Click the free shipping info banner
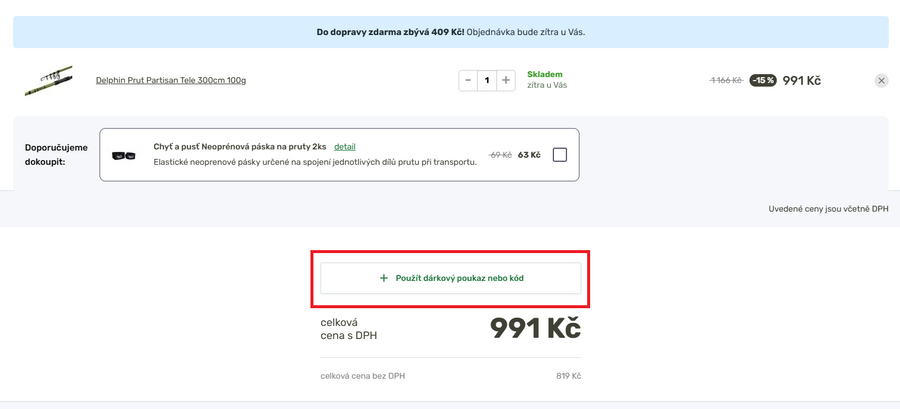The height and width of the screenshot is (409, 900). [450, 32]
